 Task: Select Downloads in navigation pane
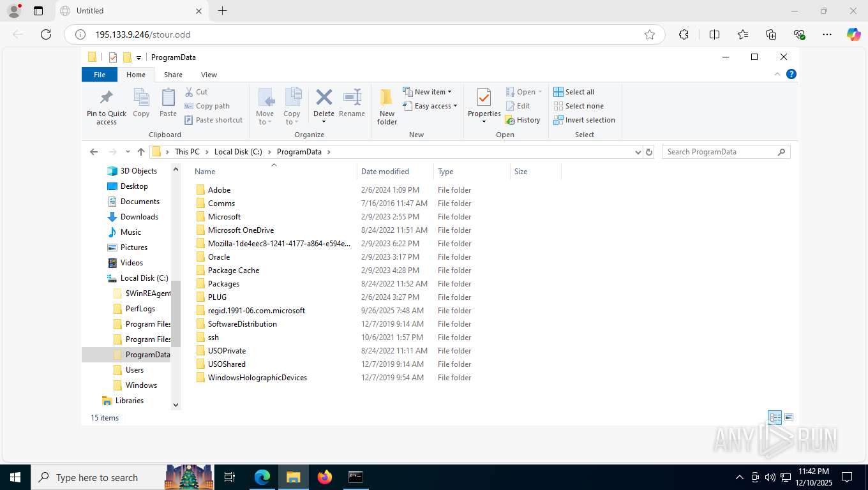pos(139,217)
